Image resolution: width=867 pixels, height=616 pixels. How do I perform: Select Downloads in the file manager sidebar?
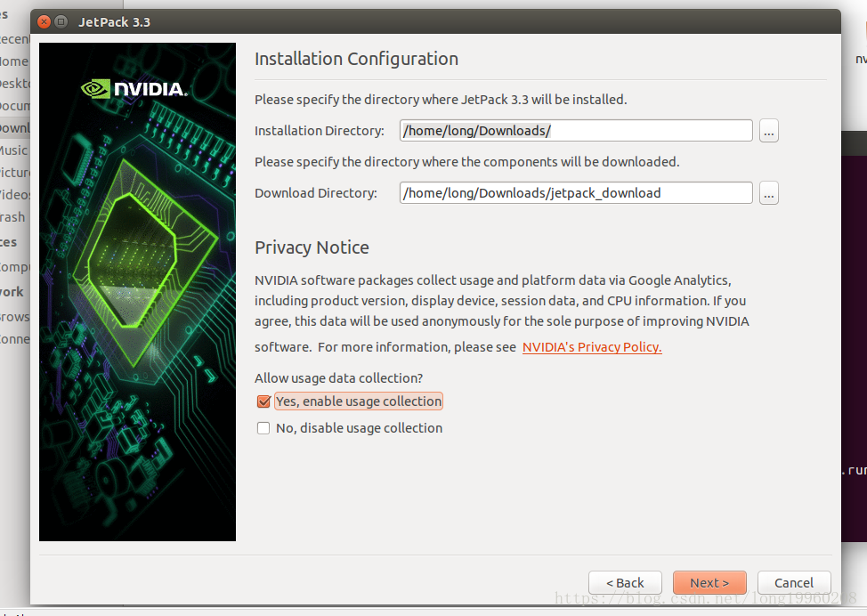(x=15, y=128)
